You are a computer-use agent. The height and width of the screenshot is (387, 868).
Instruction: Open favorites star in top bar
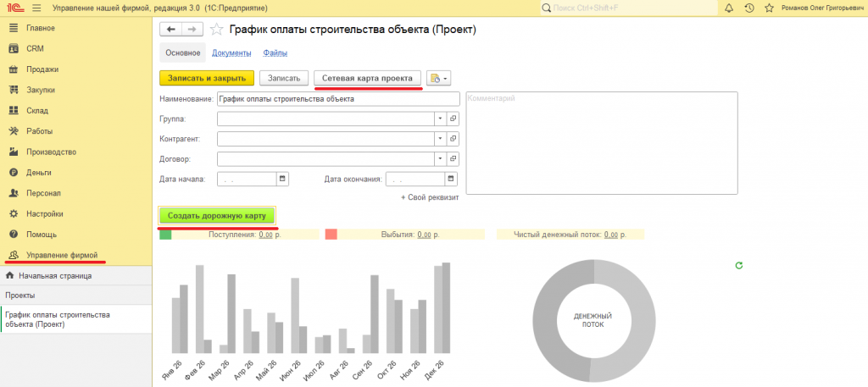(x=769, y=8)
